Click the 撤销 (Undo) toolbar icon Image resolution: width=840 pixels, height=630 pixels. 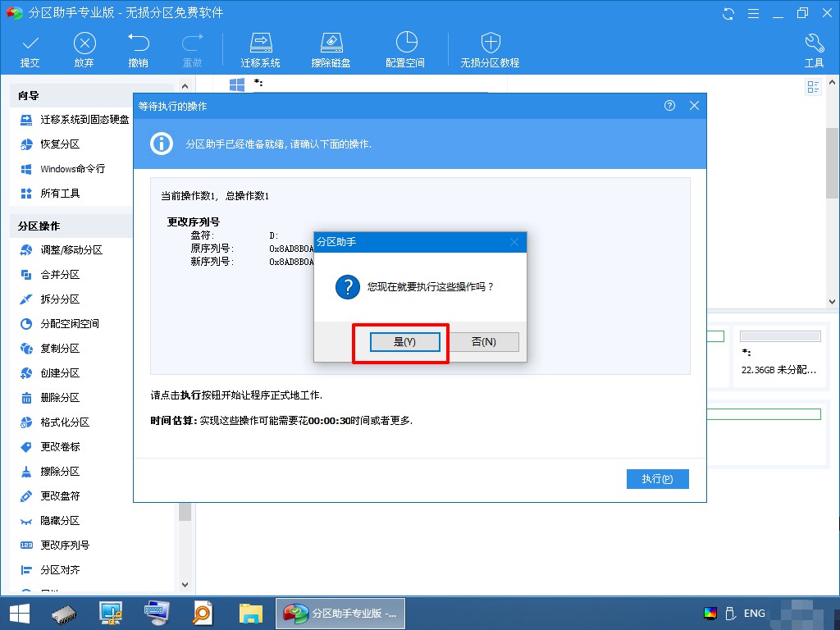[x=138, y=50]
